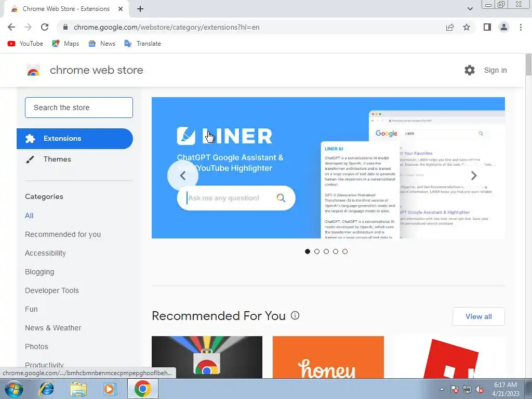
Task: Open the YouTube bookmark
Action: coord(25,44)
